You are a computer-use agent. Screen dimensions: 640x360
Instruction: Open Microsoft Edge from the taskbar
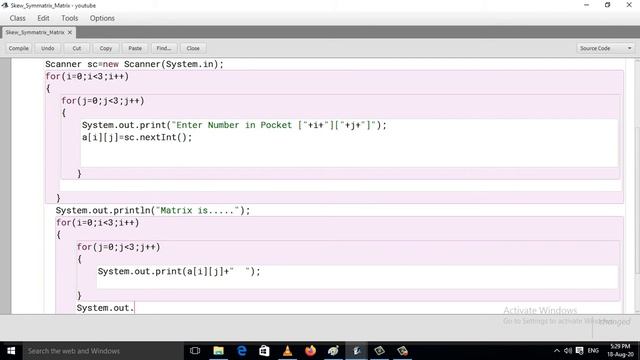click(242, 351)
